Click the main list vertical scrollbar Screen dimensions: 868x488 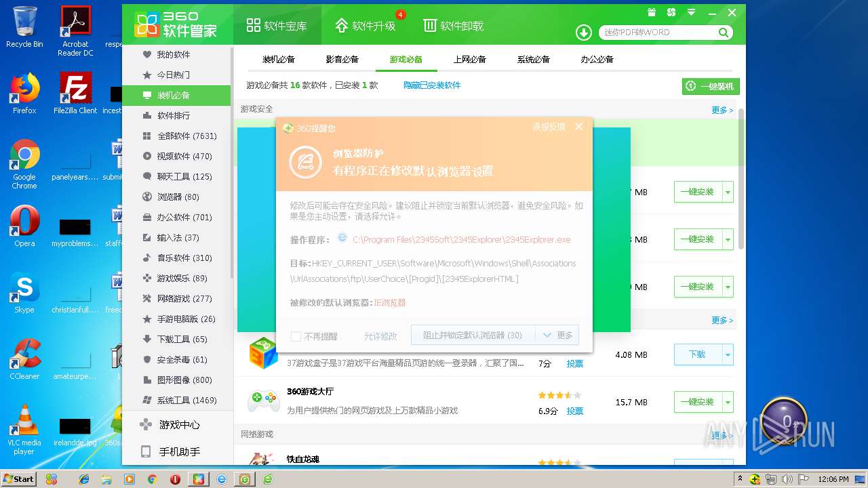741,179
